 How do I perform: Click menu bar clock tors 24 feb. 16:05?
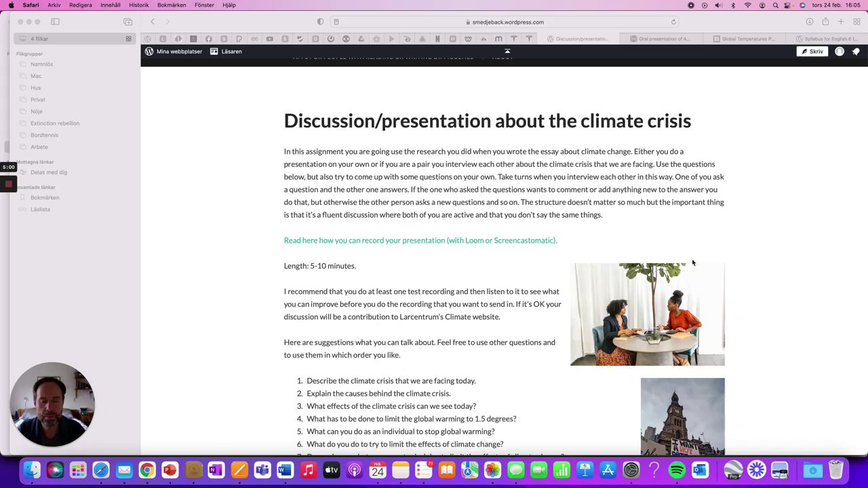(x=837, y=5)
